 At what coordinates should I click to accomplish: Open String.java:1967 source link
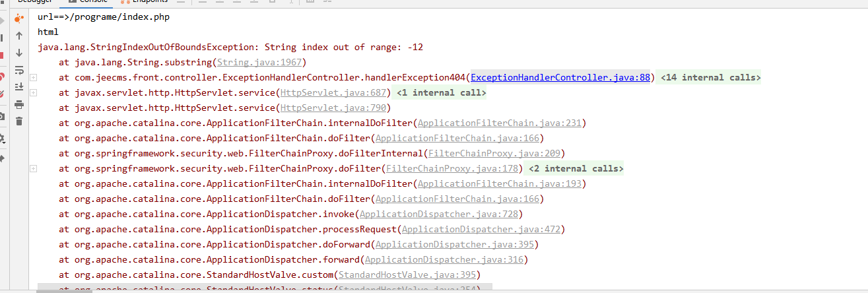259,63
